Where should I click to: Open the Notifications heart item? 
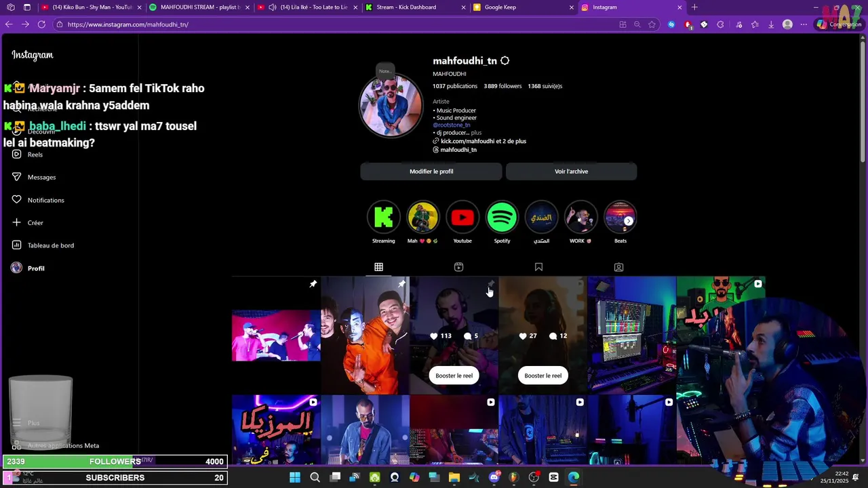coord(38,200)
